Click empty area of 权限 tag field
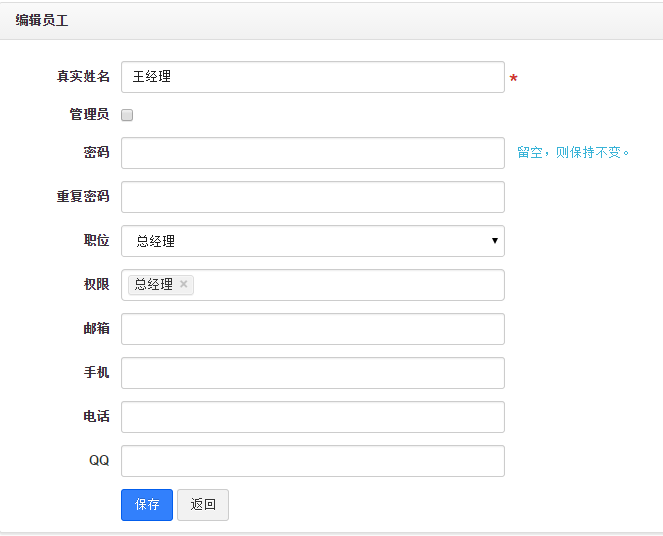This screenshot has height=536, width=663. [x=350, y=285]
